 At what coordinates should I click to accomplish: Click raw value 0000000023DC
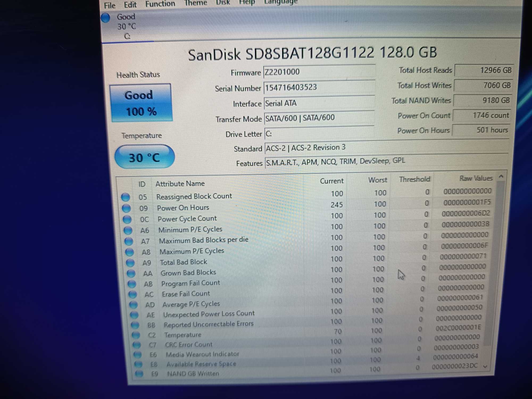455,366
